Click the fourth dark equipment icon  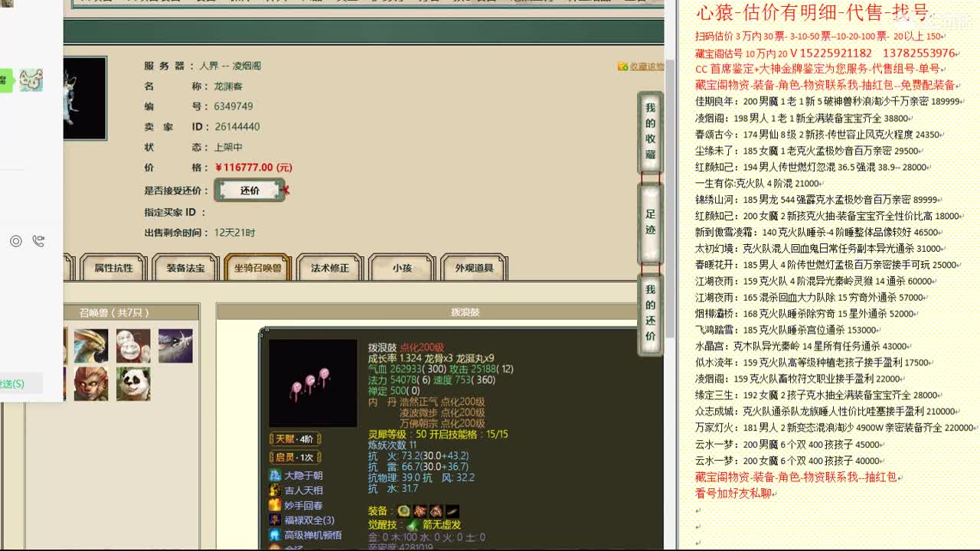(452, 510)
